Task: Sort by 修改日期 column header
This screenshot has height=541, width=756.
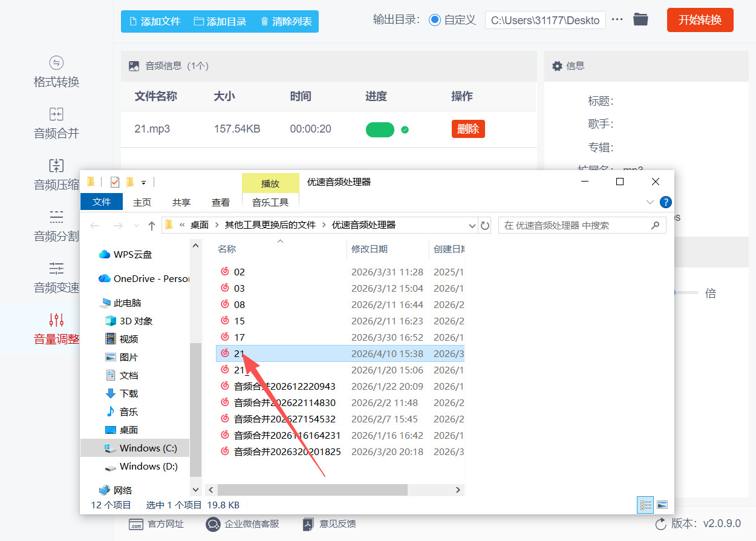Action: (x=370, y=249)
